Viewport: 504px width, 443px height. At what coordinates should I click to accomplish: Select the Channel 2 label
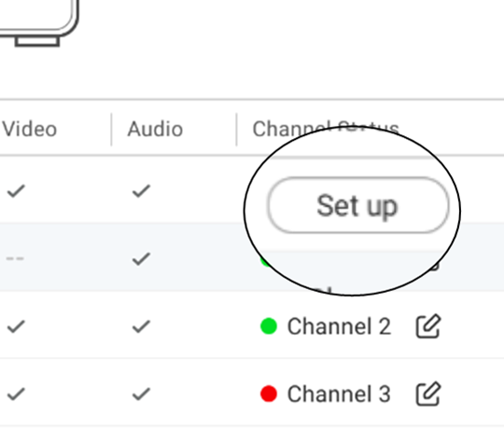point(339,326)
